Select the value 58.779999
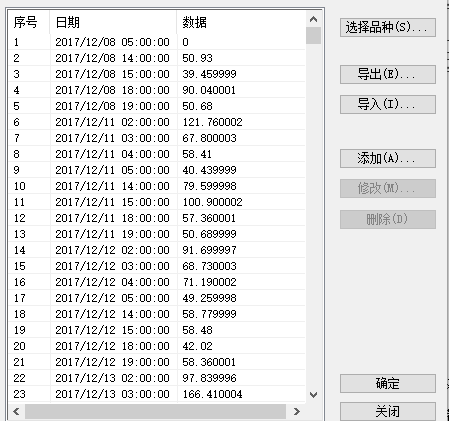449x421 pixels. 209,314
